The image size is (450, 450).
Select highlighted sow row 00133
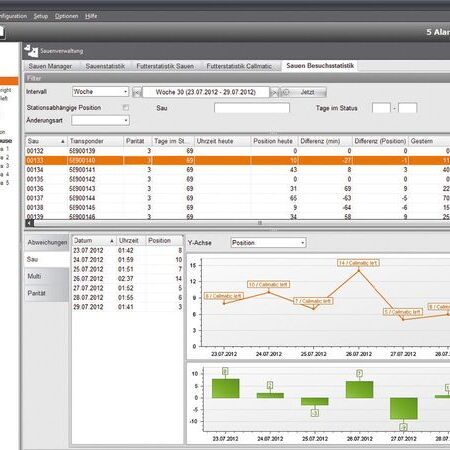[x=237, y=160]
